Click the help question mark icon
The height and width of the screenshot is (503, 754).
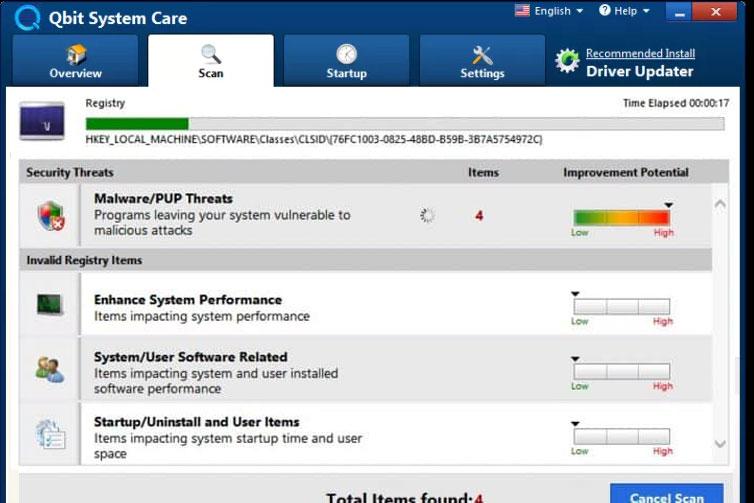pyautogui.click(x=604, y=11)
